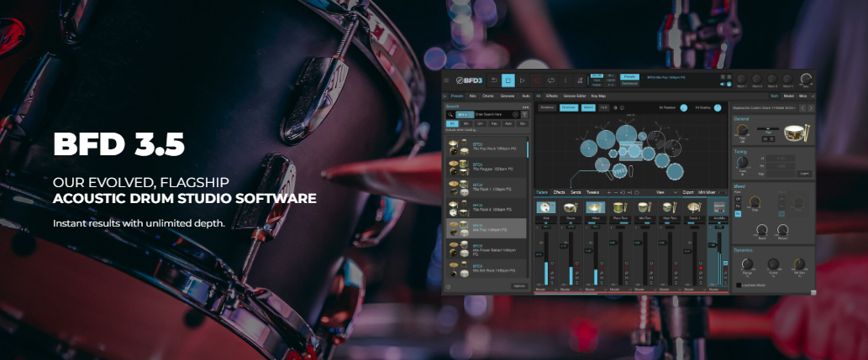Disarm the red record dot on Crash 1

tap(701, 269)
